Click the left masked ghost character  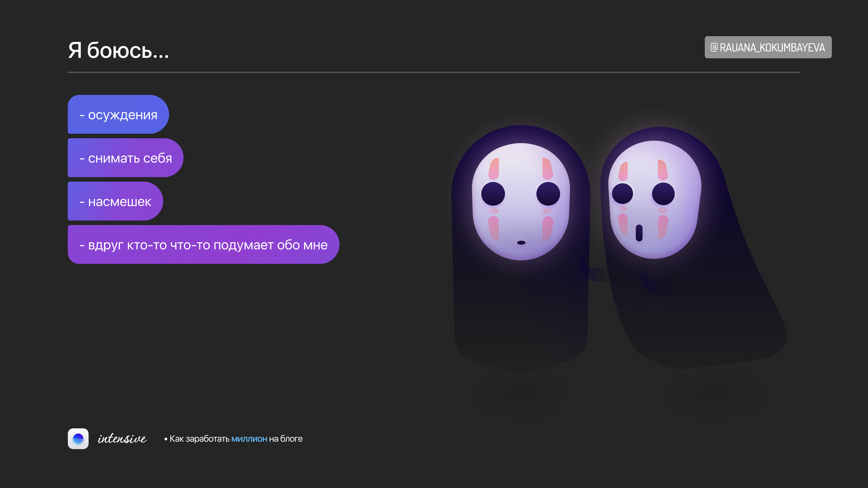point(520,249)
